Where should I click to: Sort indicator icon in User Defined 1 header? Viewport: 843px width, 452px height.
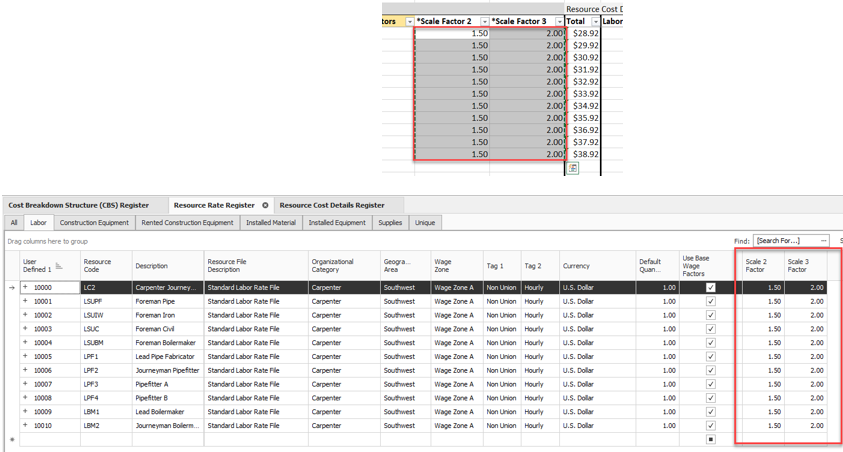[x=59, y=266]
